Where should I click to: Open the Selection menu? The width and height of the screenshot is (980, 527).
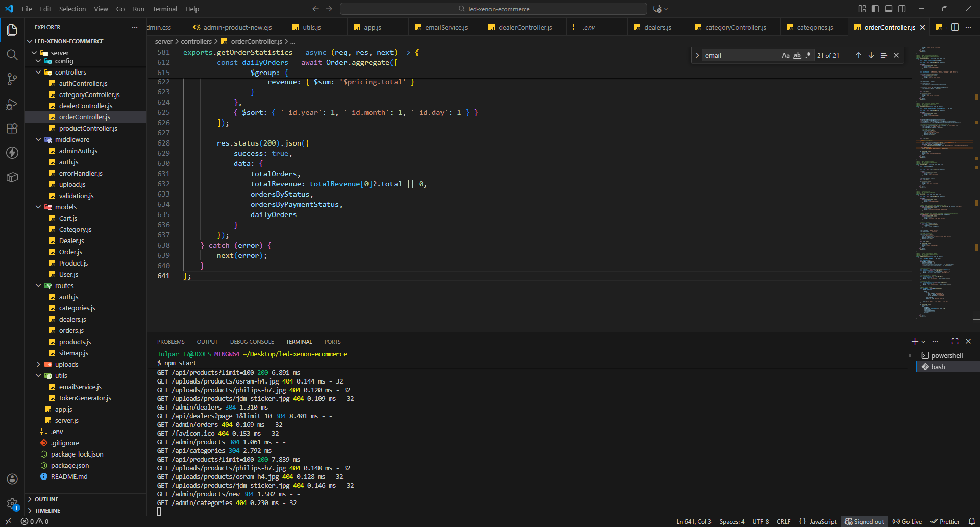tap(72, 9)
